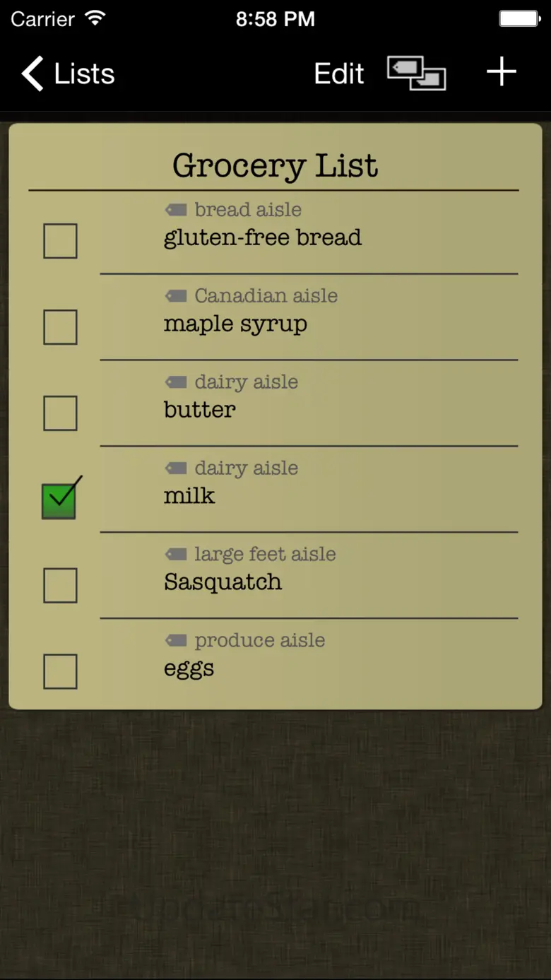Select the Grocery List title

click(x=275, y=165)
